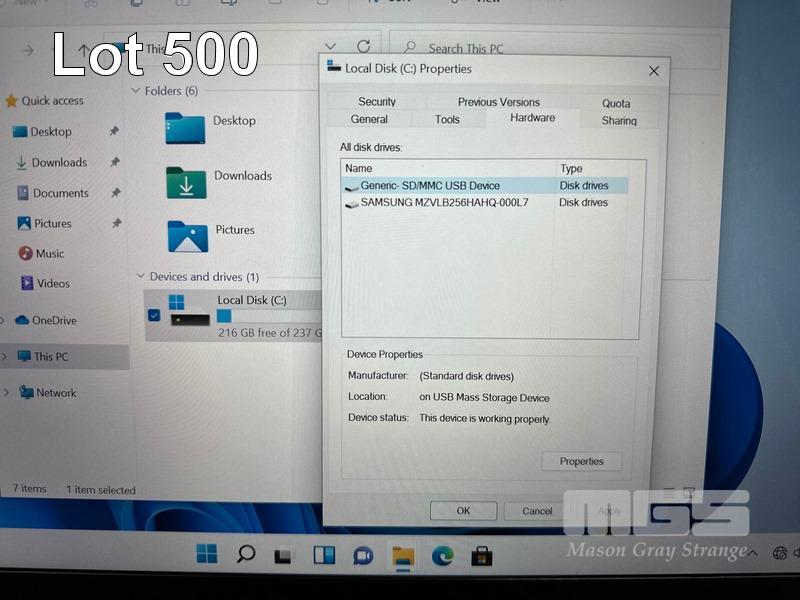Switch to the Tools tab
The height and width of the screenshot is (600, 800).
[447, 119]
